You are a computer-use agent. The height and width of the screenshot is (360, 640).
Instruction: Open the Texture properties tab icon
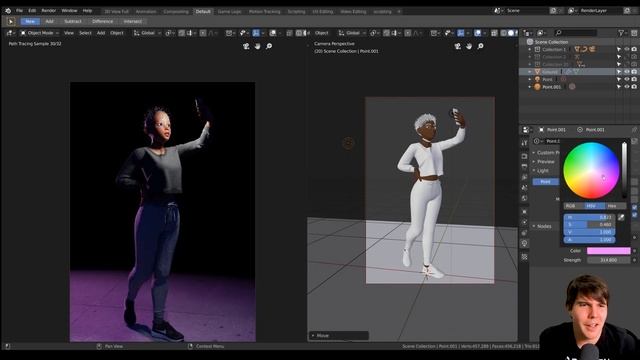pos(524,257)
